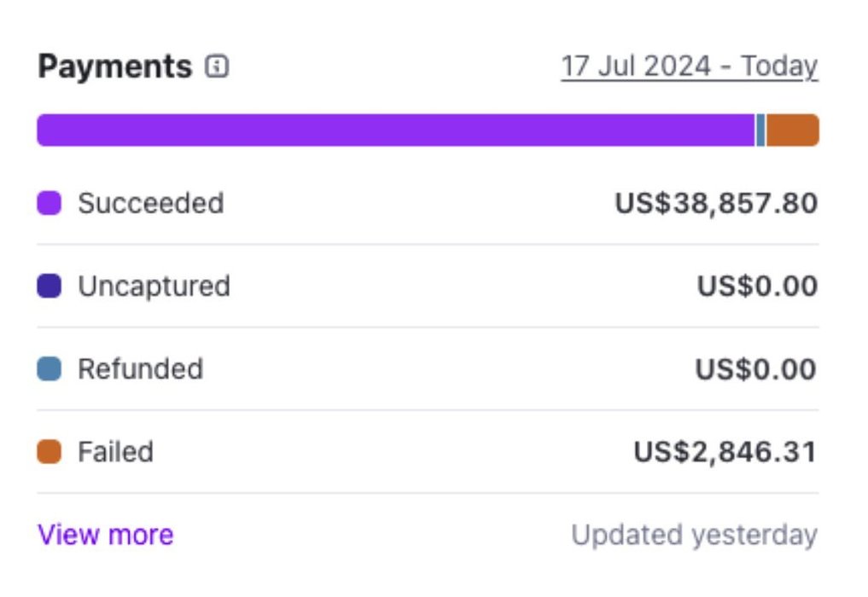Open the 17 Jul 2024 - Today date range
868x597 pixels.
pos(689,67)
